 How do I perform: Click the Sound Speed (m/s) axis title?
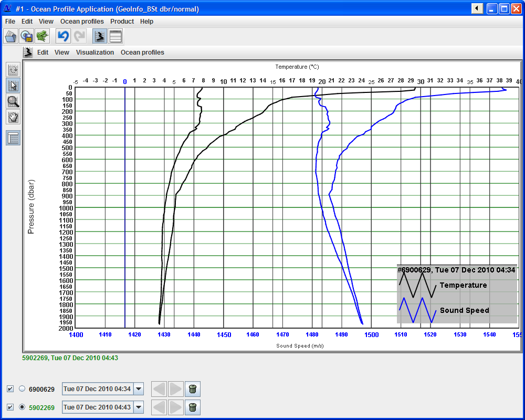(x=300, y=345)
